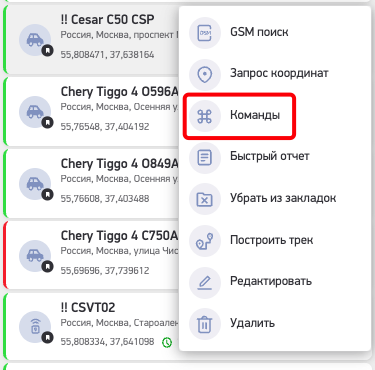Click green clock icon in !! CSVT02 row
The width and height of the screenshot is (375, 370).
tap(167, 342)
